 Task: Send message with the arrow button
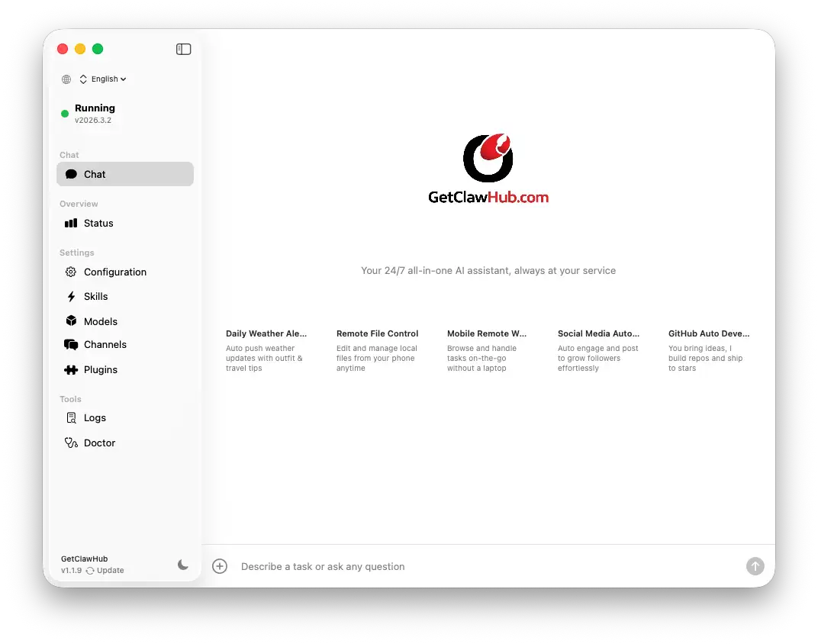755,566
